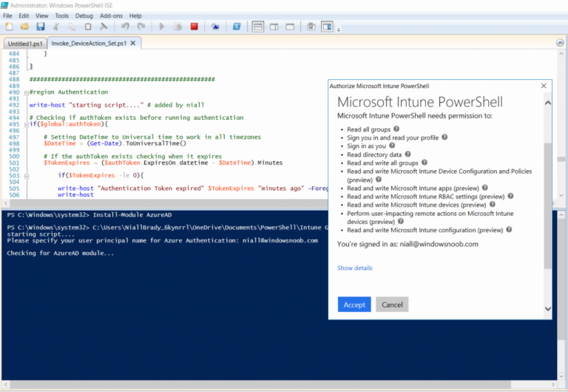Collapse the #region Authentication block

coord(26,92)
